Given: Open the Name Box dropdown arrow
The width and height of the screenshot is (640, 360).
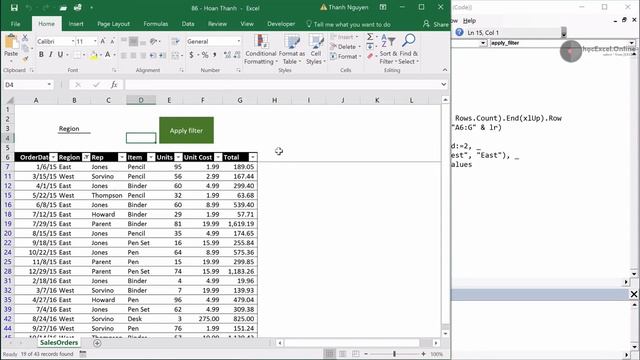Looking at the screenshot, I should coord(49,84).
